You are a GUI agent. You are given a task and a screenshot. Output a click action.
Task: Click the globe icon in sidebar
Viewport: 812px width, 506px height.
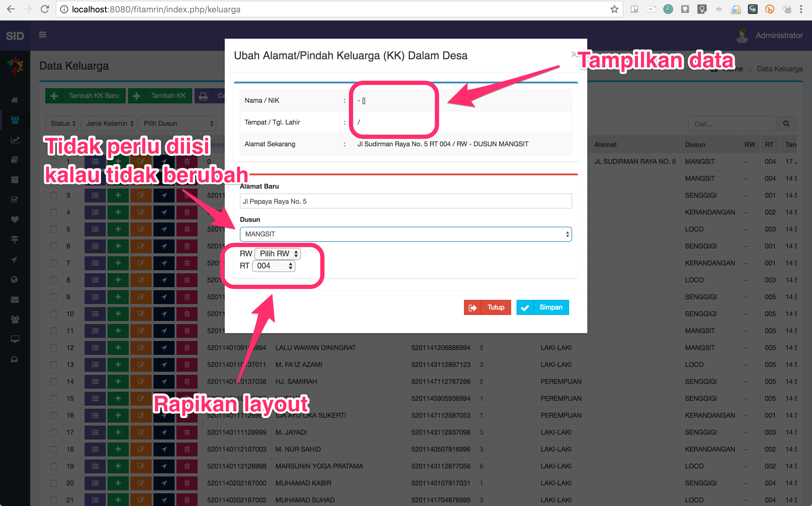14,279
